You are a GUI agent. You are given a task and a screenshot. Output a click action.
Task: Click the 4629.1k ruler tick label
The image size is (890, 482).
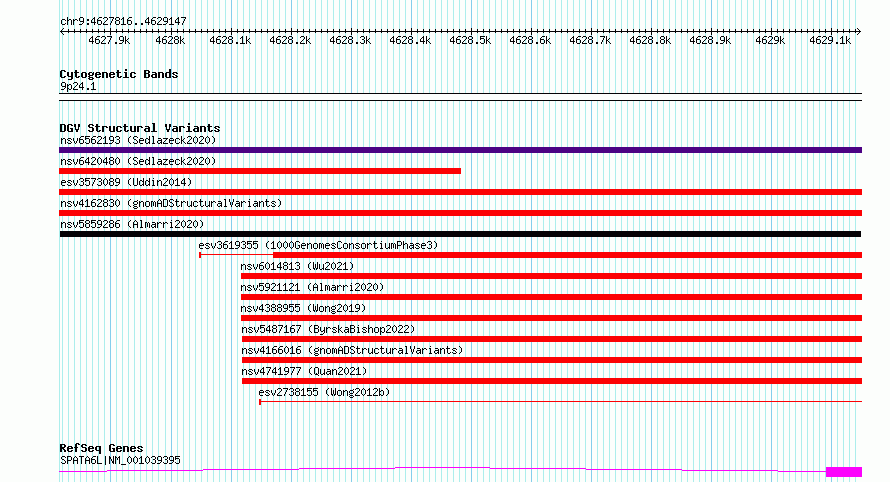[x=830, y=41]
